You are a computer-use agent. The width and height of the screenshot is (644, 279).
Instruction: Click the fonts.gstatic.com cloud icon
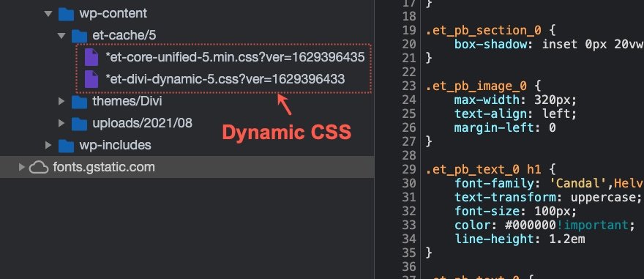tap(39, 167)
